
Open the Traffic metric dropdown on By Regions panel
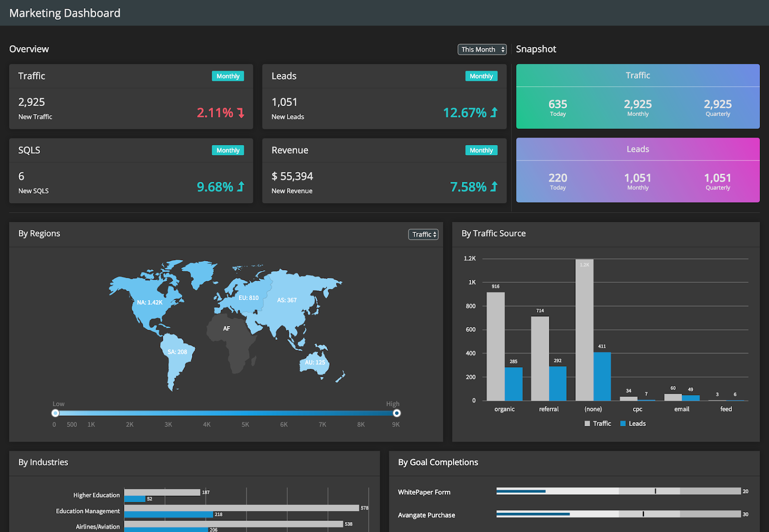pyautogui.click(x=422, y=234)
